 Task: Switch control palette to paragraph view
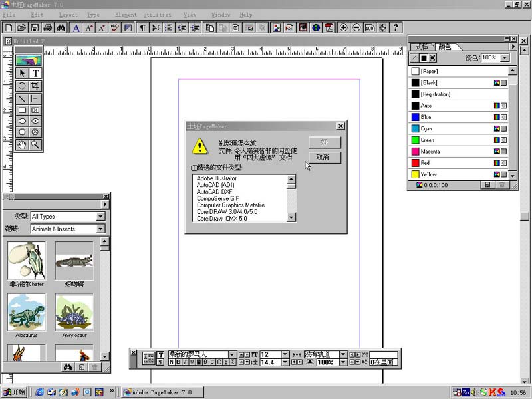pyautogui.click(x=161, y=362)
